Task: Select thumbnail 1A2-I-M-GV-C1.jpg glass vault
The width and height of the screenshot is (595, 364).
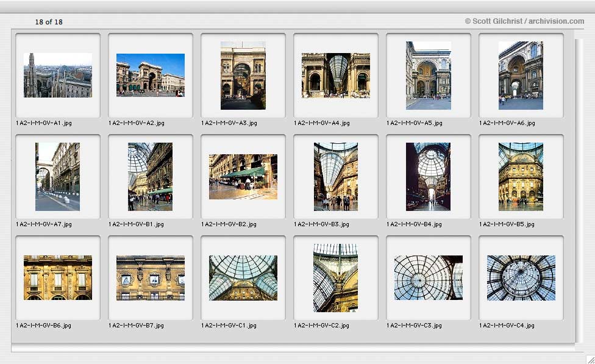Action: pyautogui.click(x=243, y=278)
